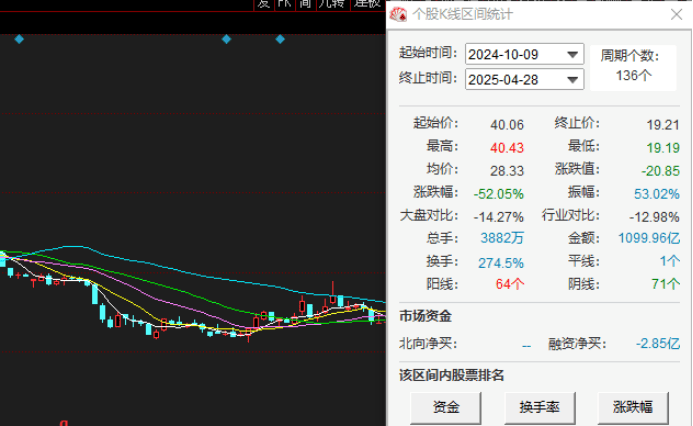Viewport: 693px width, 426px height.
Task: Click the 融资净买 value -2.85亿
Action: (x=658, y=343)
